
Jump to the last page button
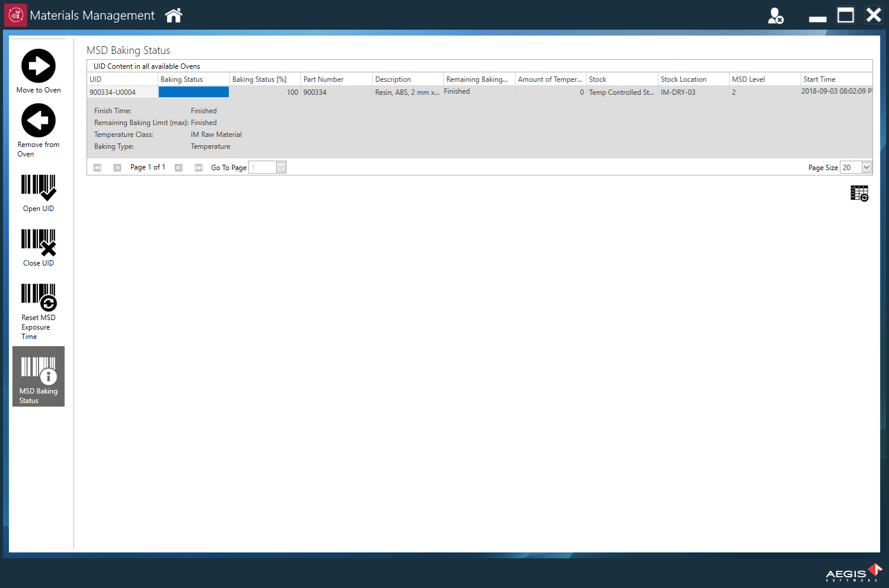tap(199, 168)
